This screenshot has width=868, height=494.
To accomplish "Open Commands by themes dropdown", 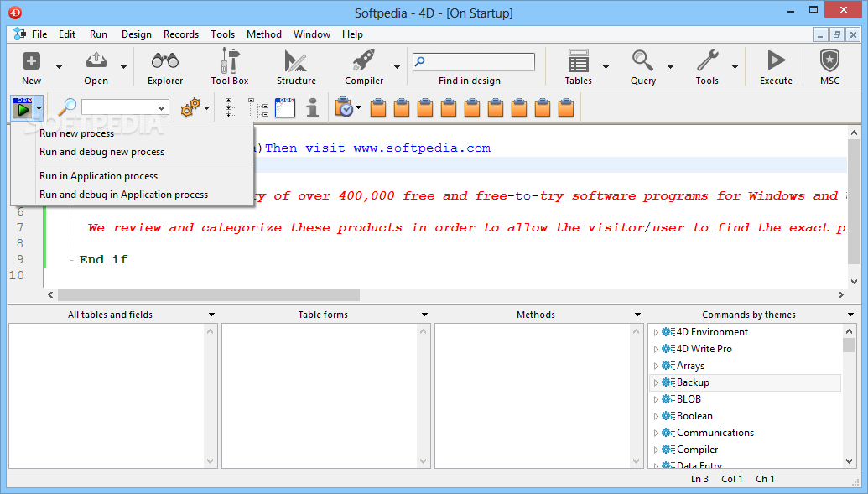I will (x=851, y=315).
